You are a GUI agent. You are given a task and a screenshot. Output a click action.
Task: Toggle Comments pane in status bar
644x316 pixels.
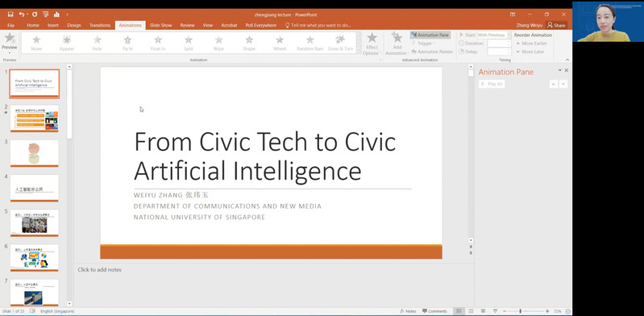tap(434, 311)
